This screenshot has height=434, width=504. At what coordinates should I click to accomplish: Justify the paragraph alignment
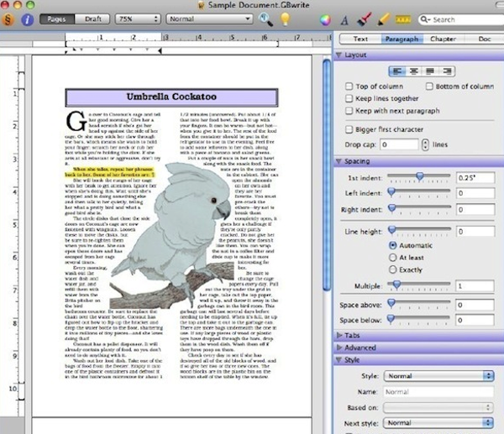[x=430, y=71]
